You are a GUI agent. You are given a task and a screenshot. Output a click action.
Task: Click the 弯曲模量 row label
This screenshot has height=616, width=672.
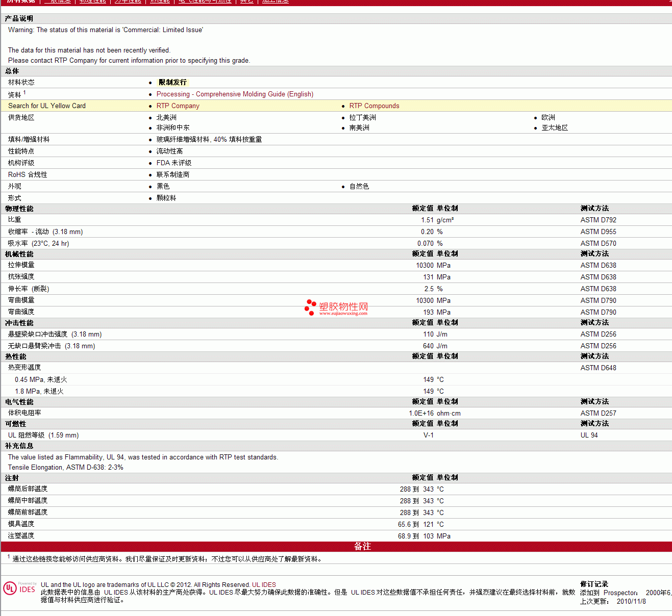tap(21, 300)
